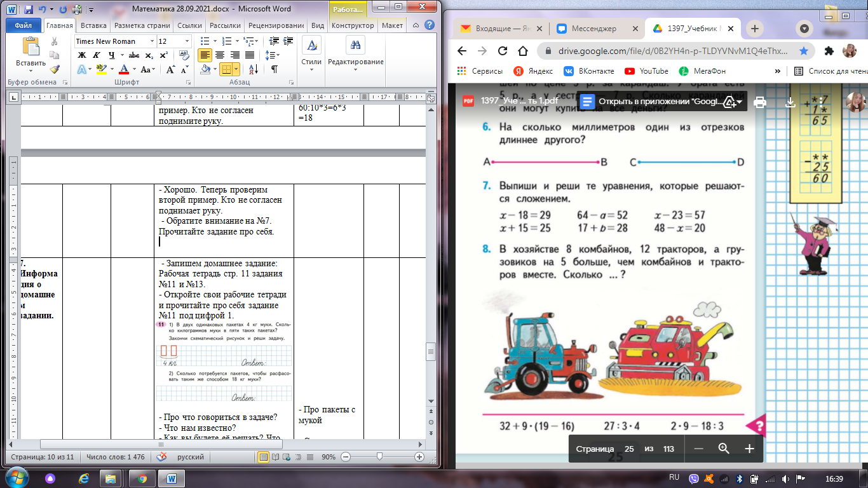Open the Файл tab
This screenshot has height=488, width=868.
click(24, 25)
